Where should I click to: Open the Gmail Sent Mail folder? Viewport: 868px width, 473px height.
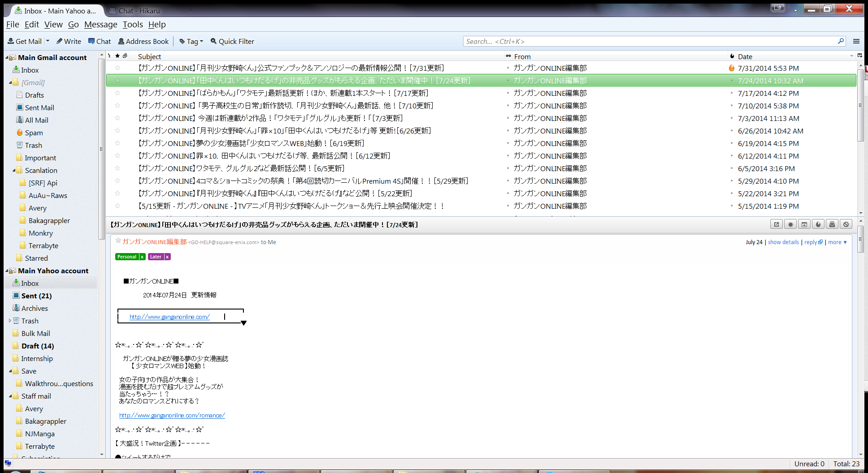39,107
